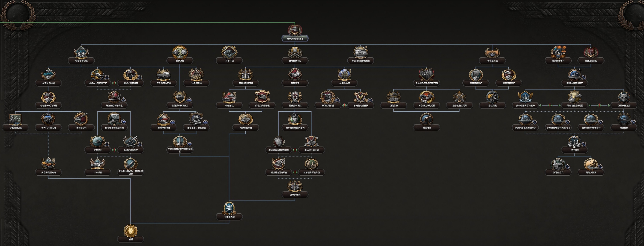This screenshot has width=644, height=246.
Task: Open the 国防法案 focus icon
Action: [180, 52]
